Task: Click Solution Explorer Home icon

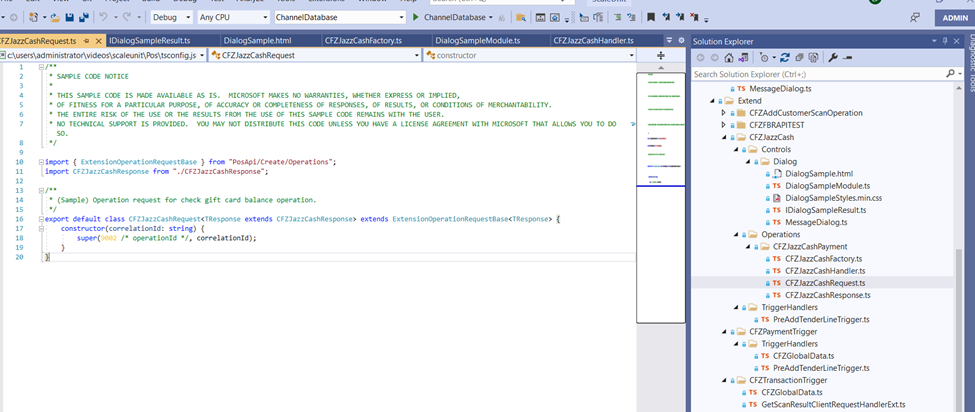Action: 729,58
